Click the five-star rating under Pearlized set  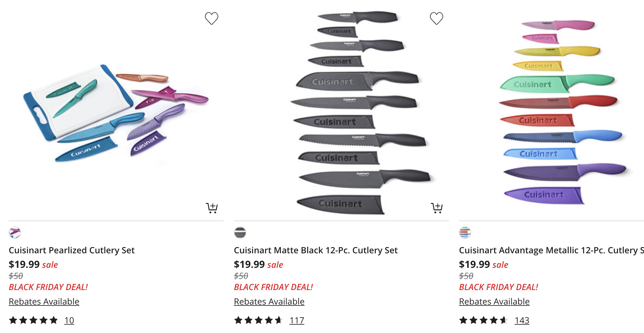pyautogui.click(x=33, y=320)
